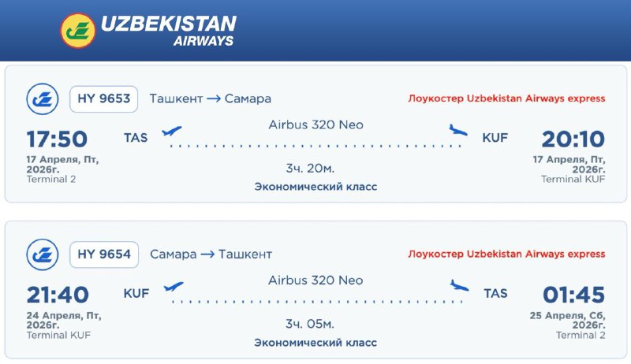Click the 21:40 departure time

tap(57, 295)
